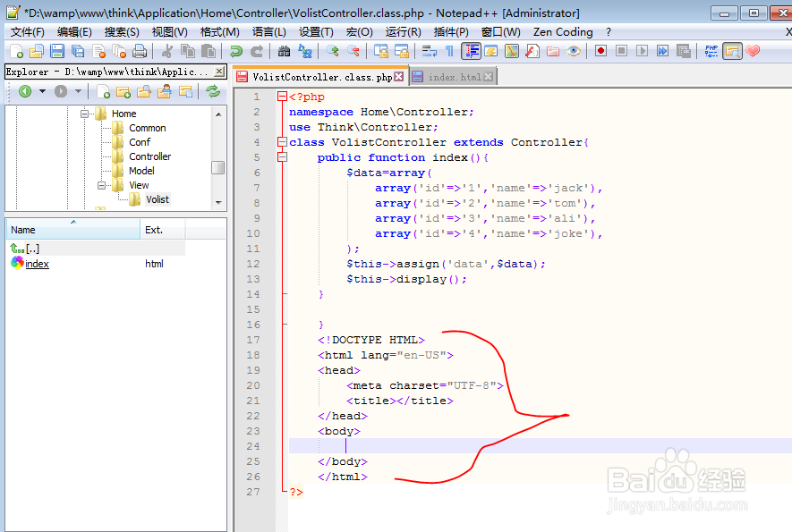
Task: Click the folder tree scrollbar up arrow
Action: click(218, 114)
